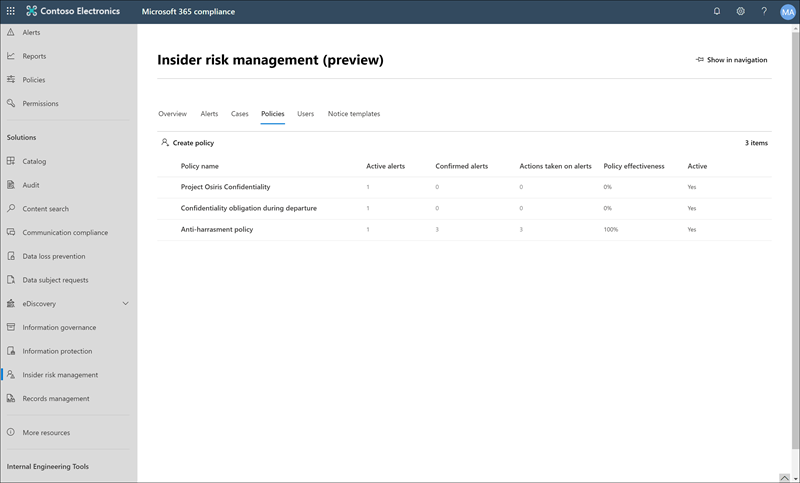Screen dimensions: 800x483
Task: Click the Content search magnifier icon
Action: tap(11, 208)
